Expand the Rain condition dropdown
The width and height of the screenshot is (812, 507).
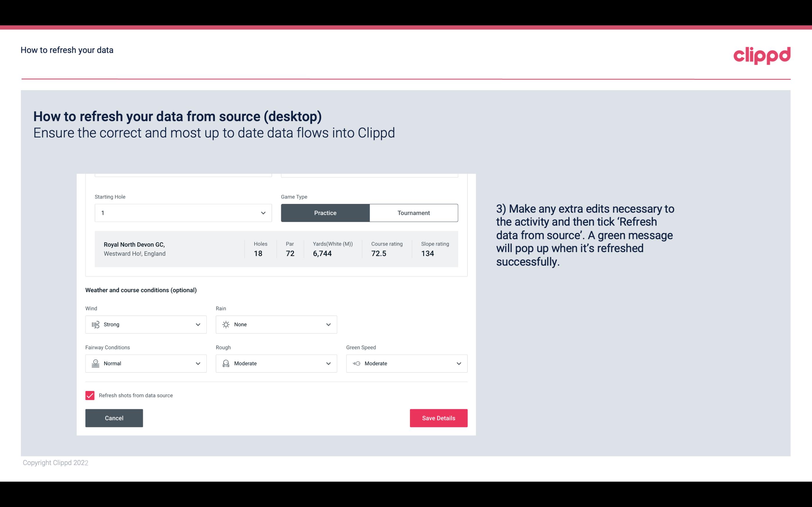[327, 324]
